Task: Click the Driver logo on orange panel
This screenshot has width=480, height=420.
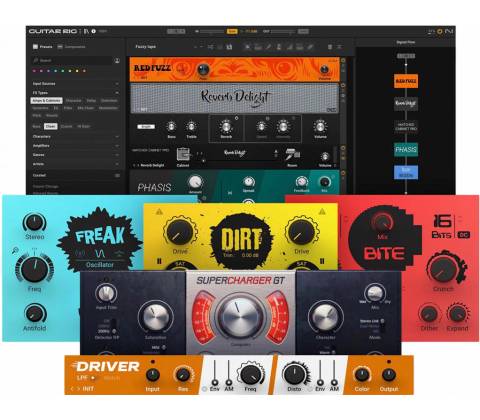Action: coord(106,367)
